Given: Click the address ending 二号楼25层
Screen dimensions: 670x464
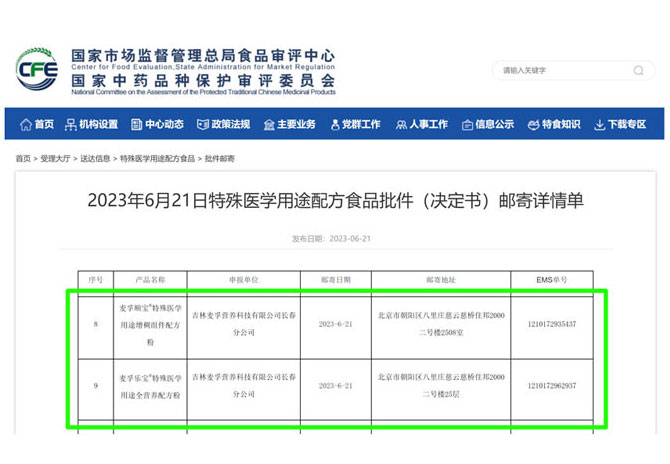Looking at the screenshot, I should [x=441, y=385].
